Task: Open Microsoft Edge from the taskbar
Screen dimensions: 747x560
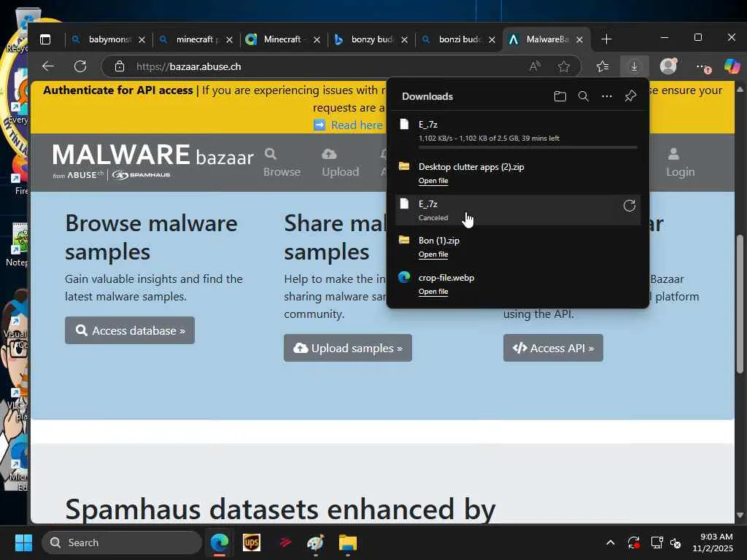Action: (x=220, y=542)
